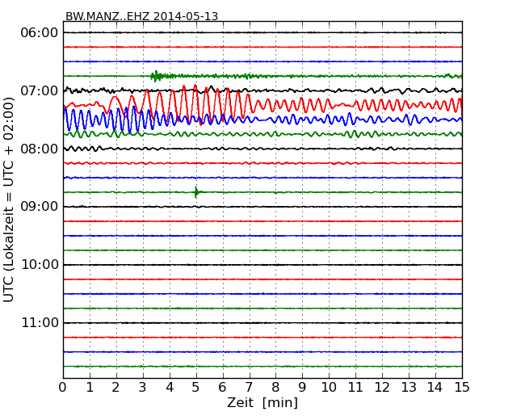Click minute tick label 3
Image resolution: width=525 pixels, height=420 pixels.
[x=143, y=388]
